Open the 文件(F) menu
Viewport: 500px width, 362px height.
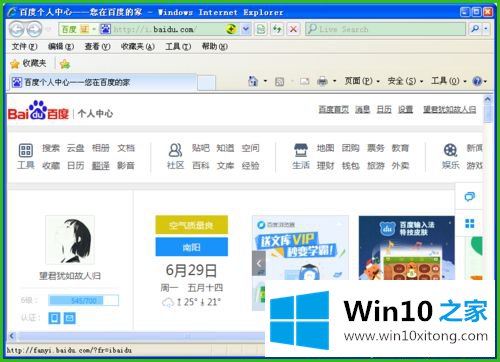(x=24, y=46)
